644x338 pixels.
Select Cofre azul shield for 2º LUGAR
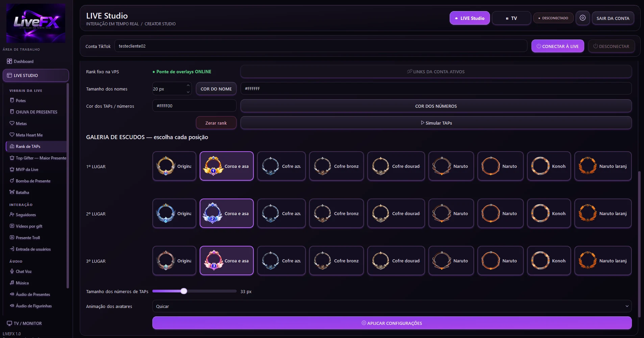click(281, 213)
